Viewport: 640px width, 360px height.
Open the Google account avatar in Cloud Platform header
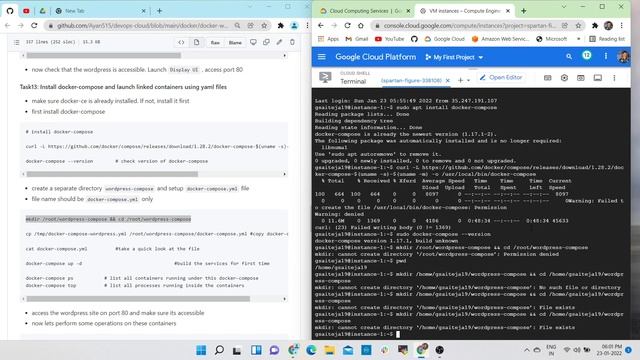pos(623,57)
